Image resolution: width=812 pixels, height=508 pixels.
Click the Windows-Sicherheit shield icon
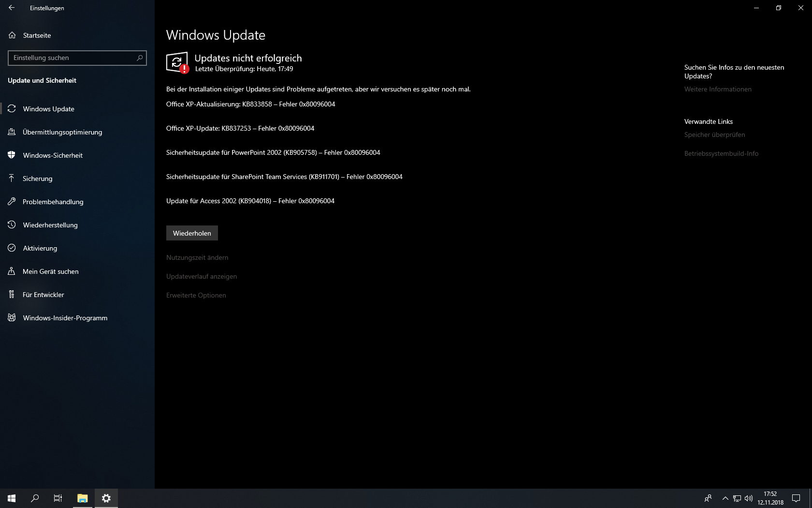(x=12, y=155)
